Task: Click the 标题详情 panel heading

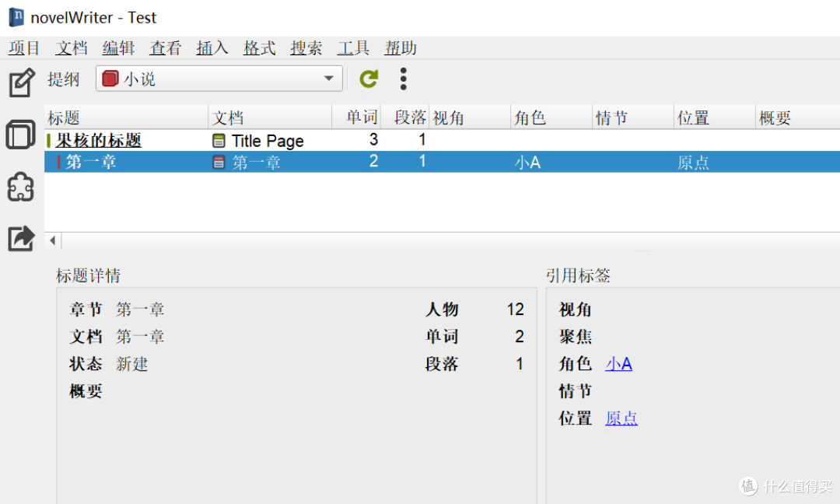Action: tap(89, 275)
